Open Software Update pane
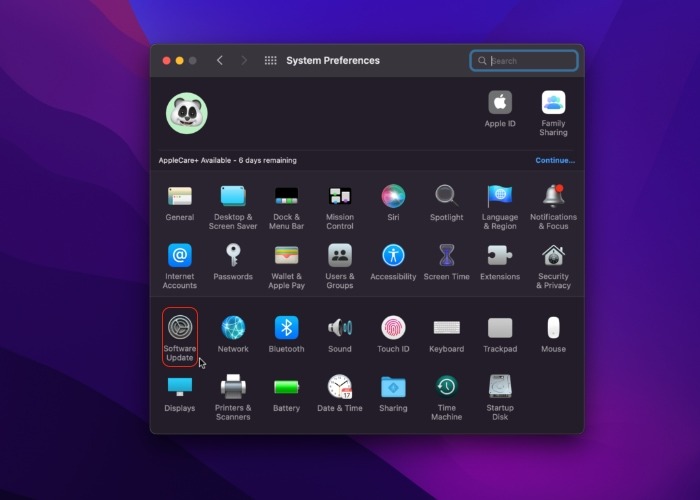This screenshot has height=500, width=700. [179, 337]
